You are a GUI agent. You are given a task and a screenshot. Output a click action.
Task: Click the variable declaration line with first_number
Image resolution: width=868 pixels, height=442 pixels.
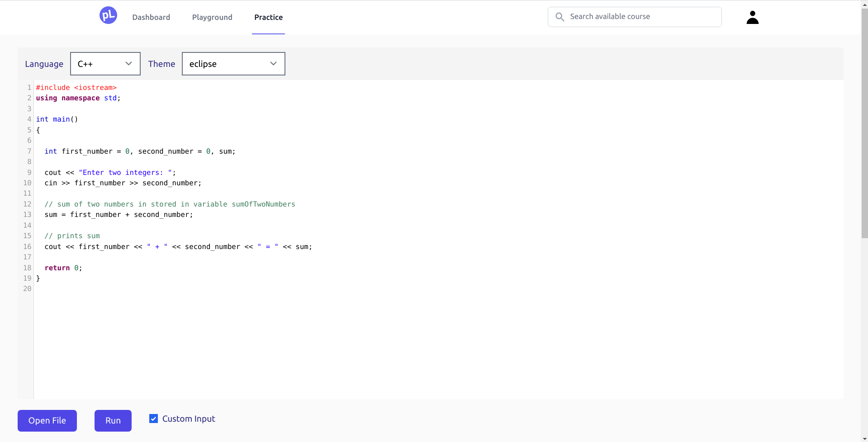coord(140,151)
